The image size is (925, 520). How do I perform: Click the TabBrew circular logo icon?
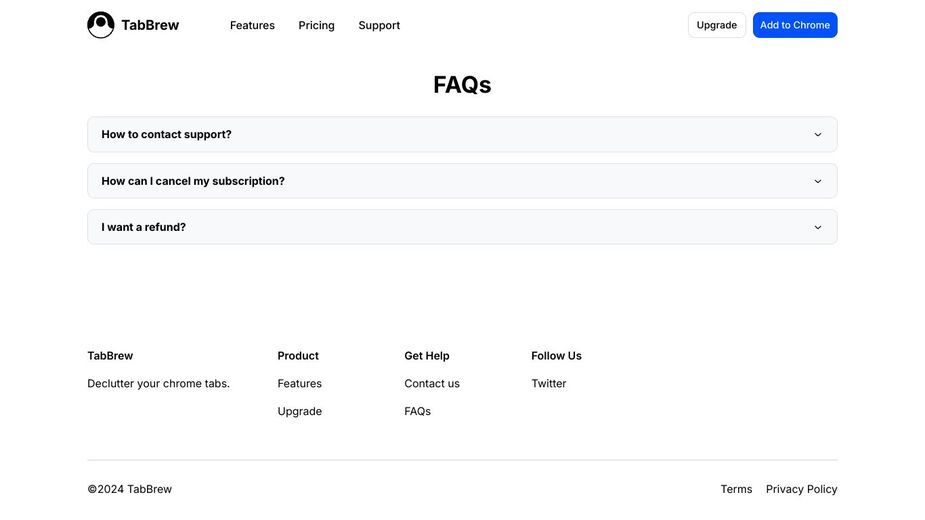[x=101, y=25]
